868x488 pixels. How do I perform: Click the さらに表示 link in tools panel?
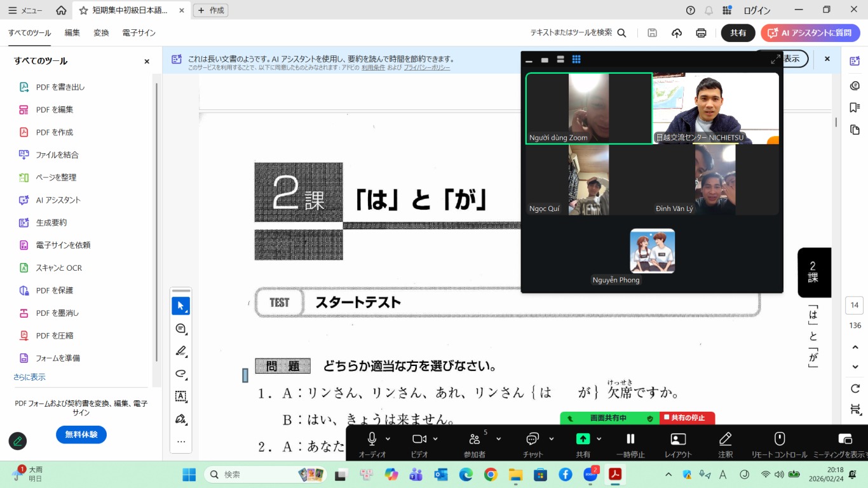29,377
